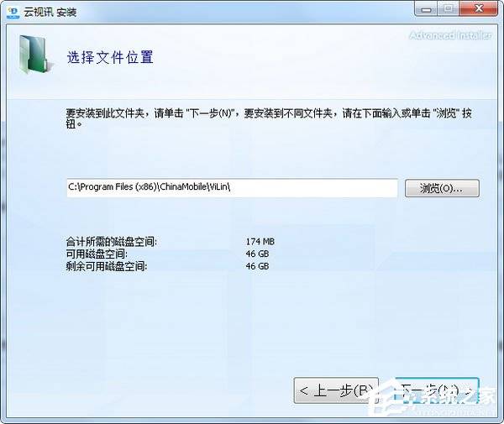Click the 选择文件位置 heading
Viewport: 504px width, 424px height.
110,59
